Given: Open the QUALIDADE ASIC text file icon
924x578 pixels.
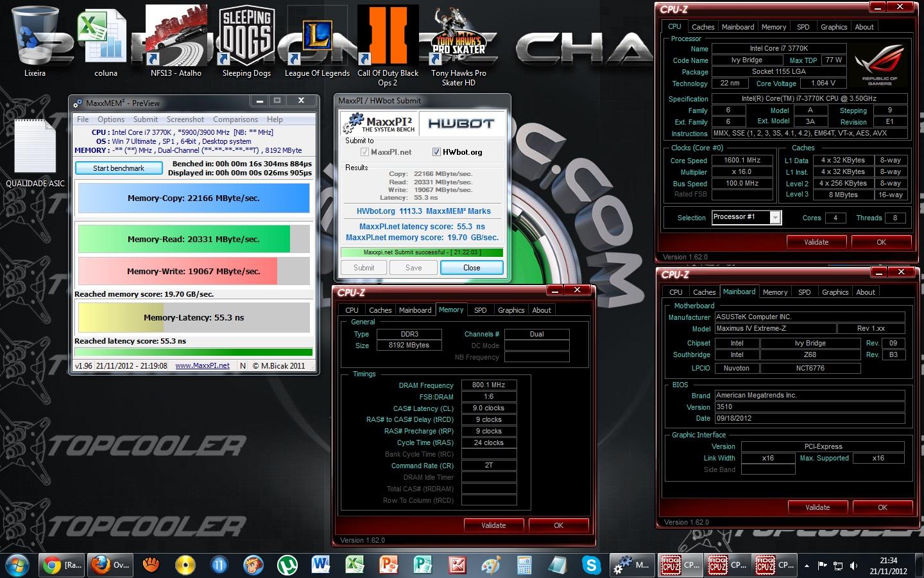Looking at the screenshot, I should tap(35, 153).
